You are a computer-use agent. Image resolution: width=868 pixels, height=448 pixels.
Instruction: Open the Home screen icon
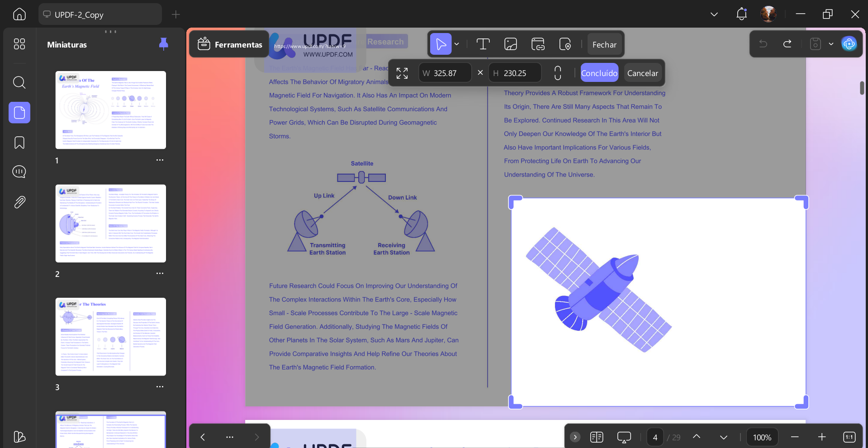19,14
